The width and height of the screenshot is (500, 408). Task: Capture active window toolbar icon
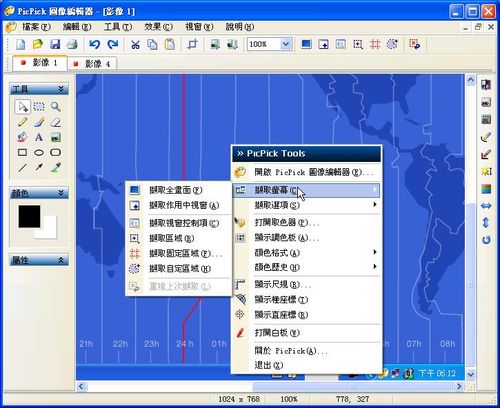point(323,44)
